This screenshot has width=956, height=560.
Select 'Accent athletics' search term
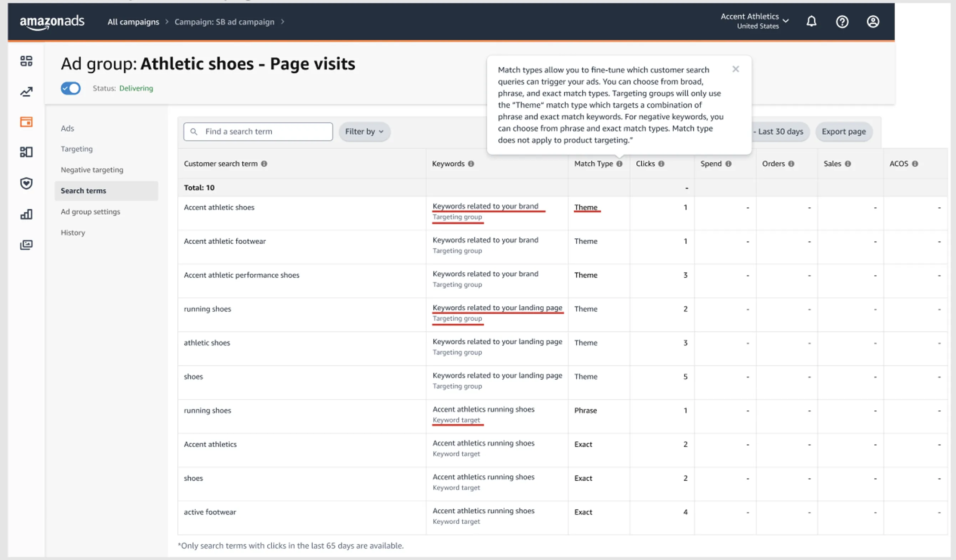click(210, 444)
